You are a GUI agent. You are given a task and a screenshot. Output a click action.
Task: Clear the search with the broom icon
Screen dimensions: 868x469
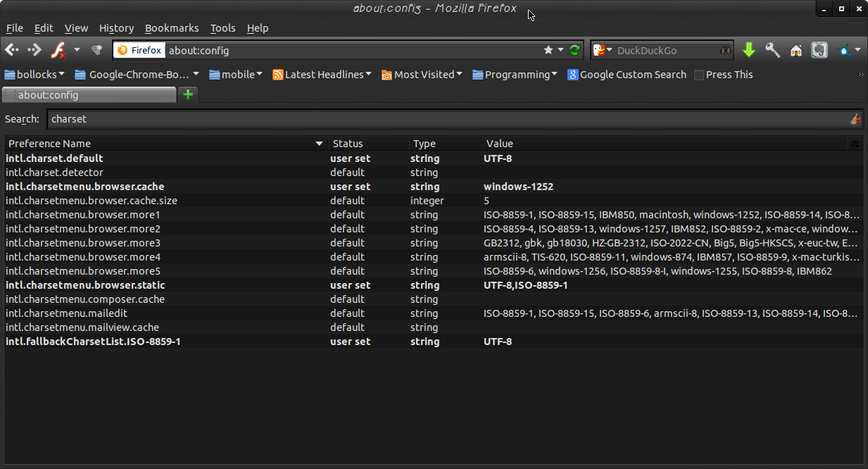click(x=855, y=119)
